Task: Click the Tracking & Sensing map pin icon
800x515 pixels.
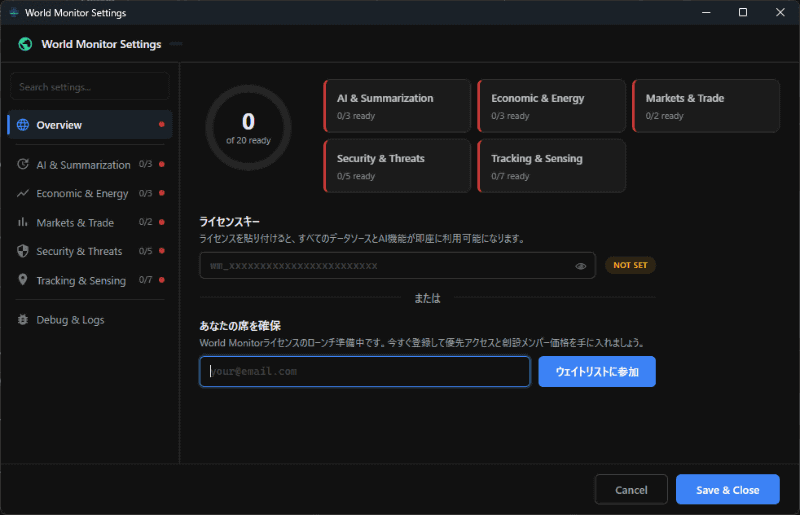Action: (23, 280)
